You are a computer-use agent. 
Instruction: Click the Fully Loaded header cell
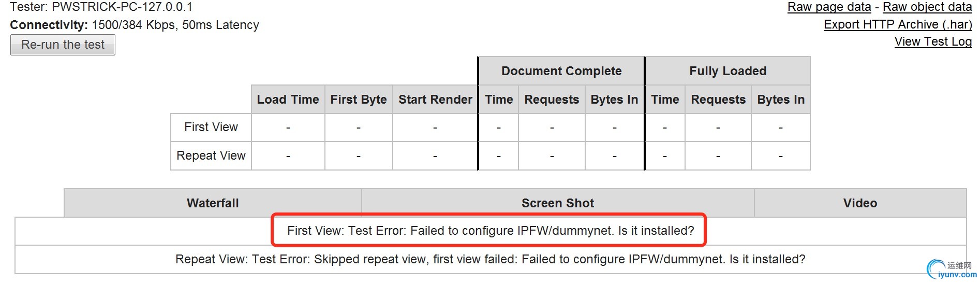(727, 71)
